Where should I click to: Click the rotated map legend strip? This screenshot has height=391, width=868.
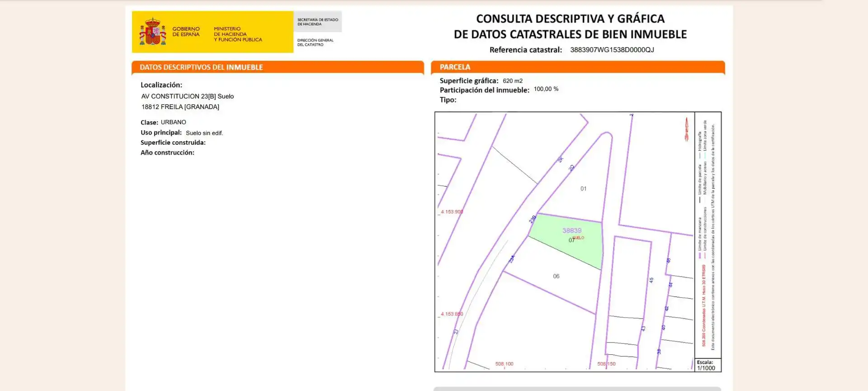[708, 235]
